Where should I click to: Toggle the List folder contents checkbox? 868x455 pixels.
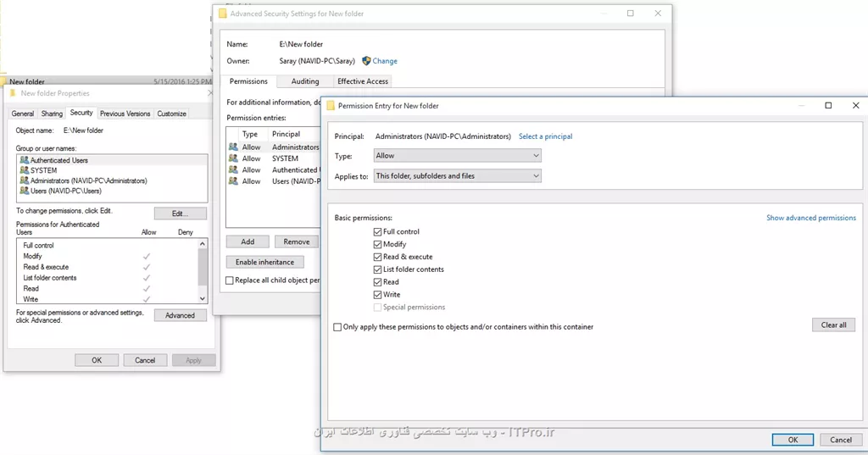[x=377, y=269]
